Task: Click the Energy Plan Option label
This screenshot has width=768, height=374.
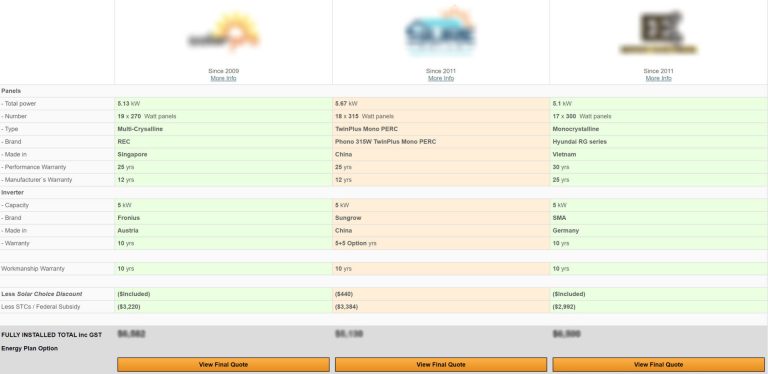Action: (x=29, y=349)
